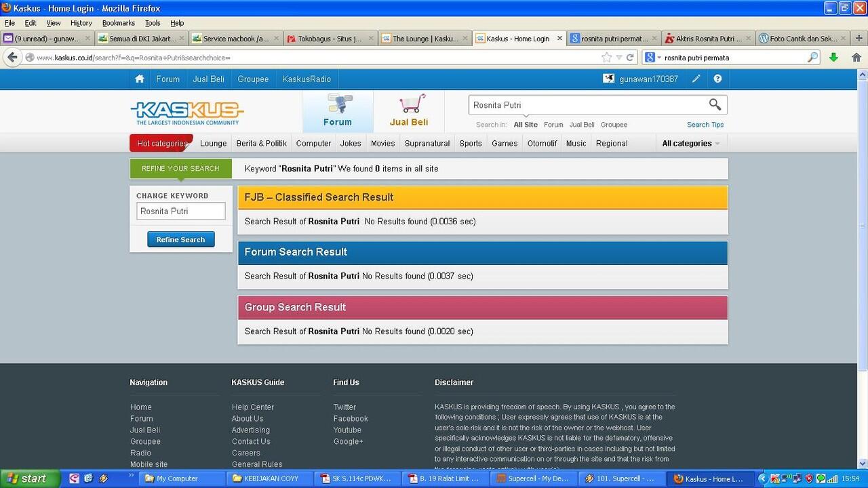Click the browser vertical scrollbar

863,224
